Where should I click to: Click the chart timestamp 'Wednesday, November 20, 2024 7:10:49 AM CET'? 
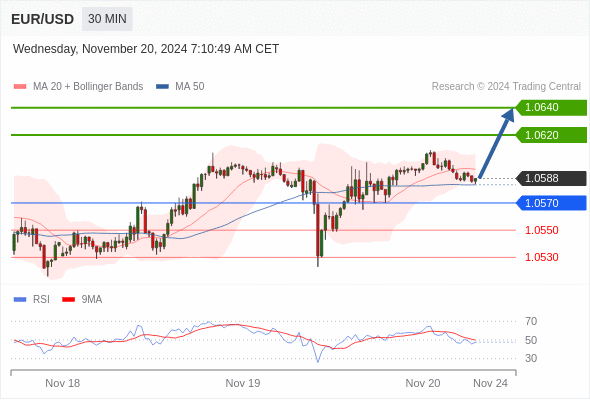[146, 49]
